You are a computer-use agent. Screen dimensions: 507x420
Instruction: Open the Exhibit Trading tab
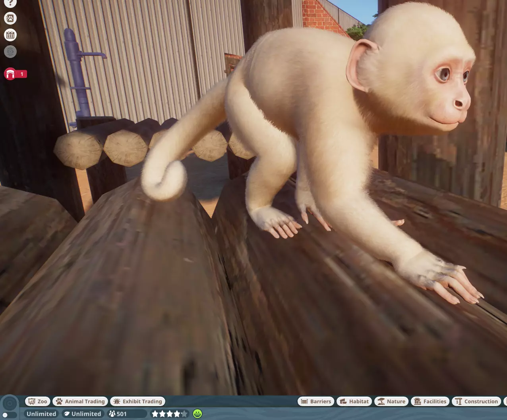pyautogui.click(x=137, y=401)
